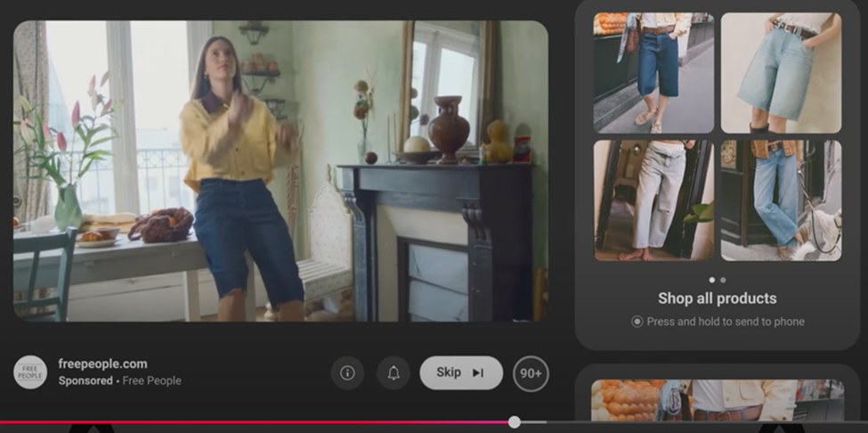
Task: Open the Free People round logo
Action: click(30, 372)
